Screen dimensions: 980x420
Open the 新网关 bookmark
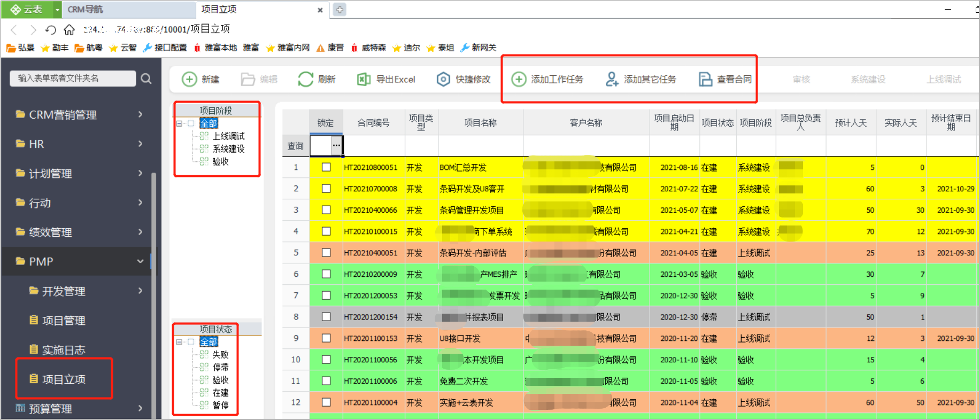coord(478,48)
